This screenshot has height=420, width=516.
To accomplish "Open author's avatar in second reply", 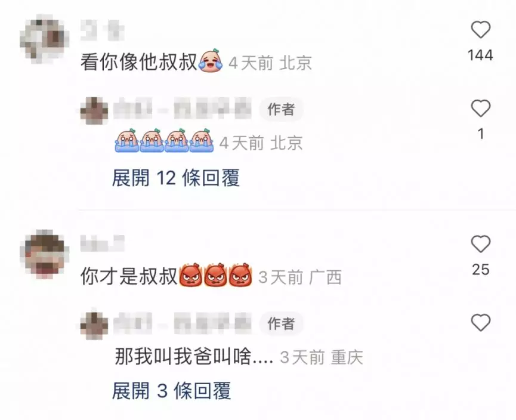I will [x=94, y=325].
